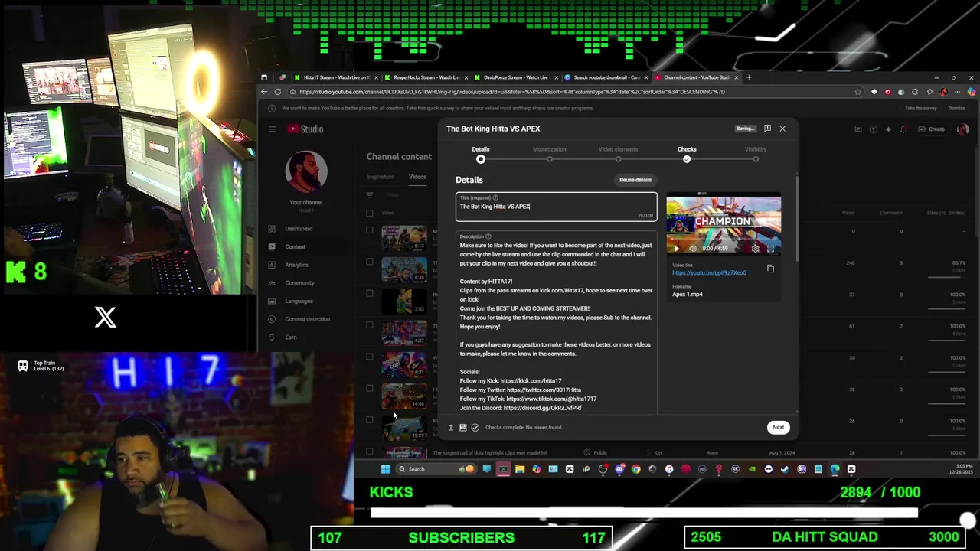Go to the Checks step
The width and height of the screenshot is (980, 551).
click(687, 154)
